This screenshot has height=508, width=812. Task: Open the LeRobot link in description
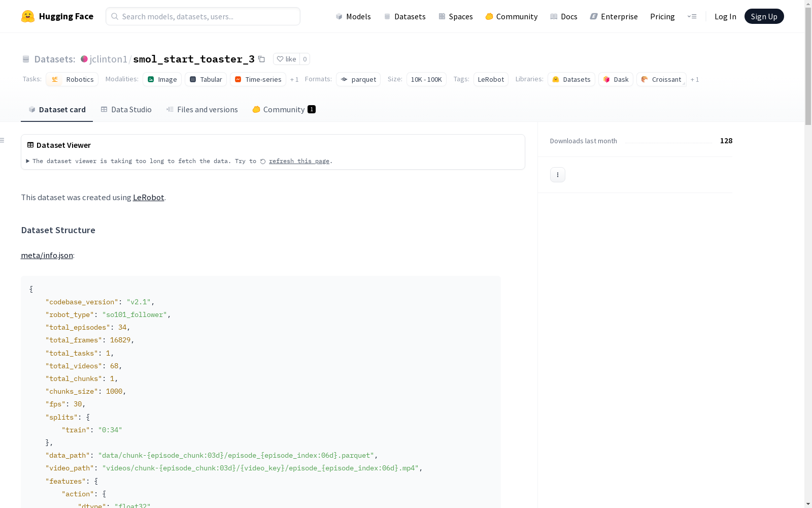pos(148,197)
